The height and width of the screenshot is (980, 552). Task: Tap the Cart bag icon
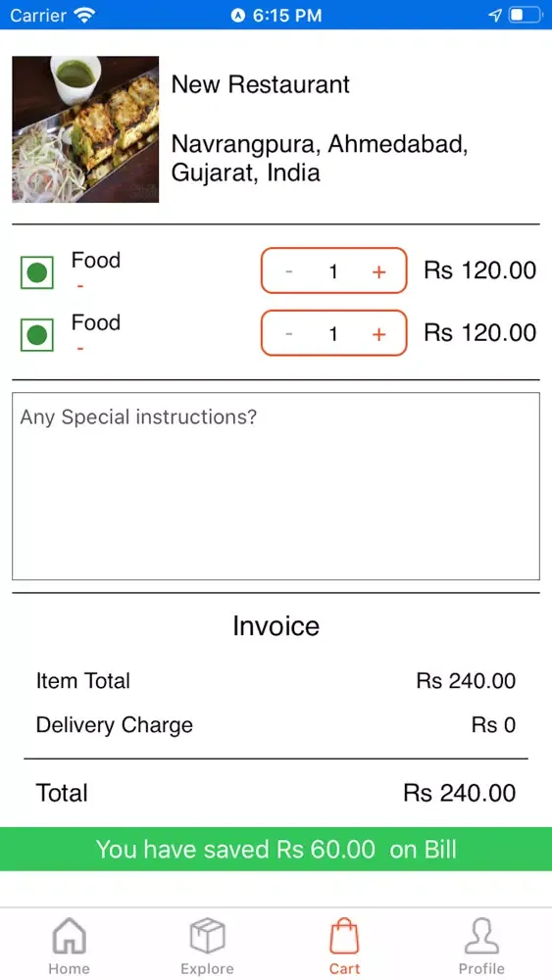coord(344,936)
